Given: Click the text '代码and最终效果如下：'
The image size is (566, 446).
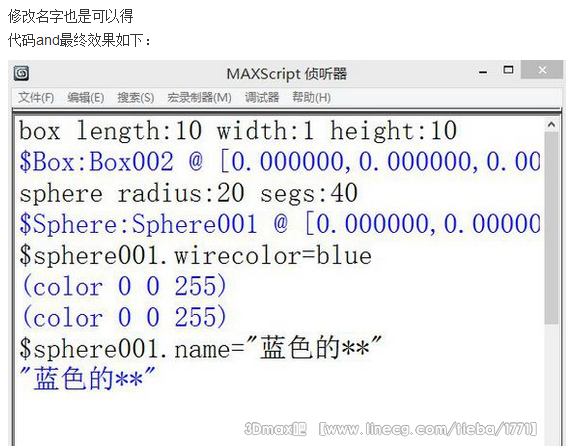Looking at the screenshot, I should point(79,40).
